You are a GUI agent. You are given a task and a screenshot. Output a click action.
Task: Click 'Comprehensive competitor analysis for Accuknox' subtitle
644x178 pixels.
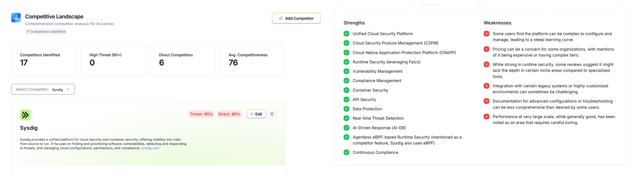click(x=69, y=24)
